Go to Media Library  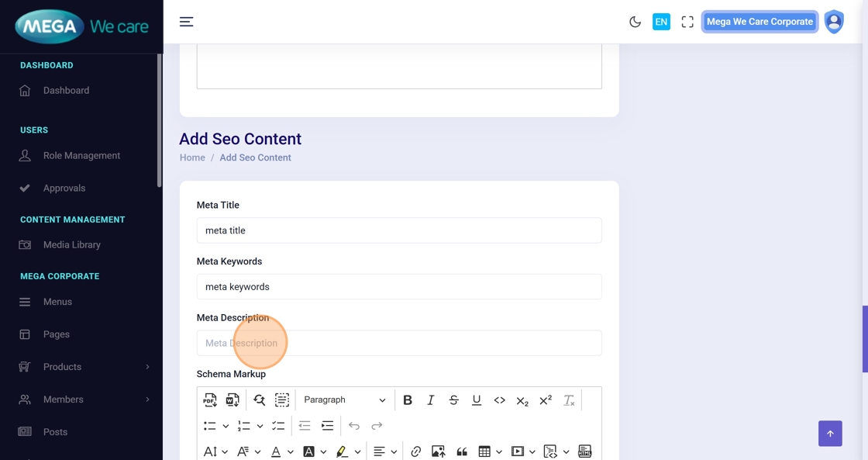[71, 245]
